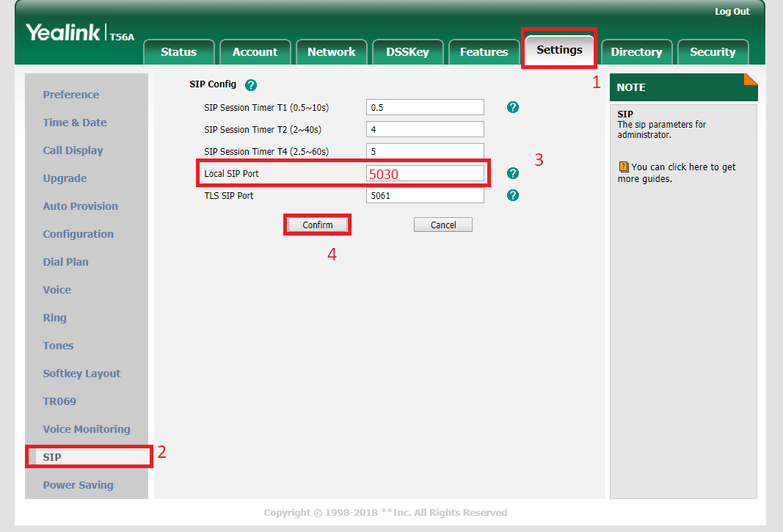The width and height of the screenshot is (783, 532).
Task: Select Ring in the sidebar
Action: [55, 318]
